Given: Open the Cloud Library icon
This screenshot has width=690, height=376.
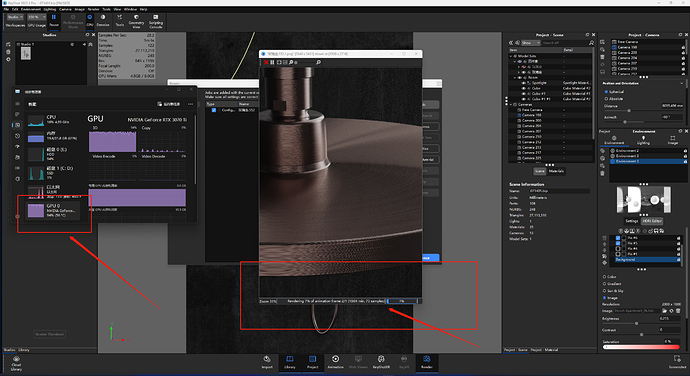Looking at the screenshot, I should [x=16, y=364].
